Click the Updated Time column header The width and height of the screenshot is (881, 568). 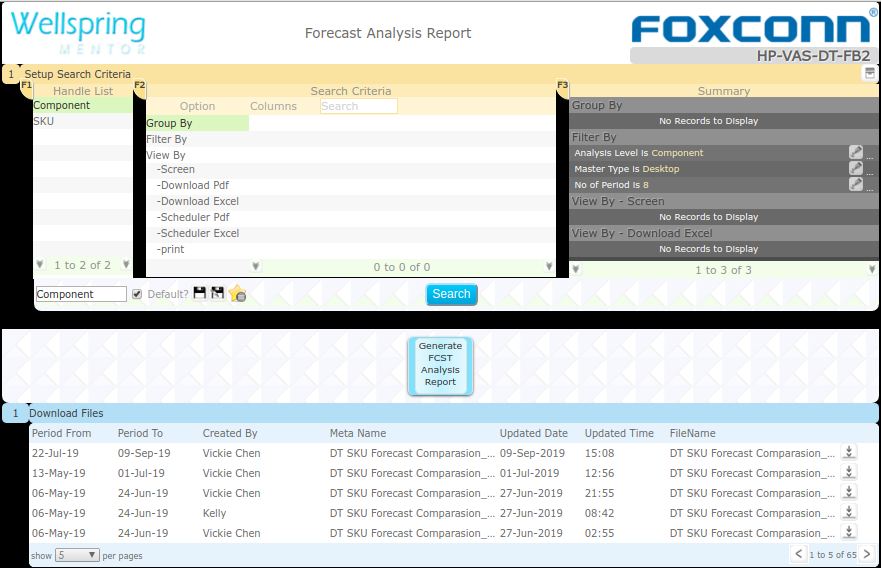pos(619,433)
